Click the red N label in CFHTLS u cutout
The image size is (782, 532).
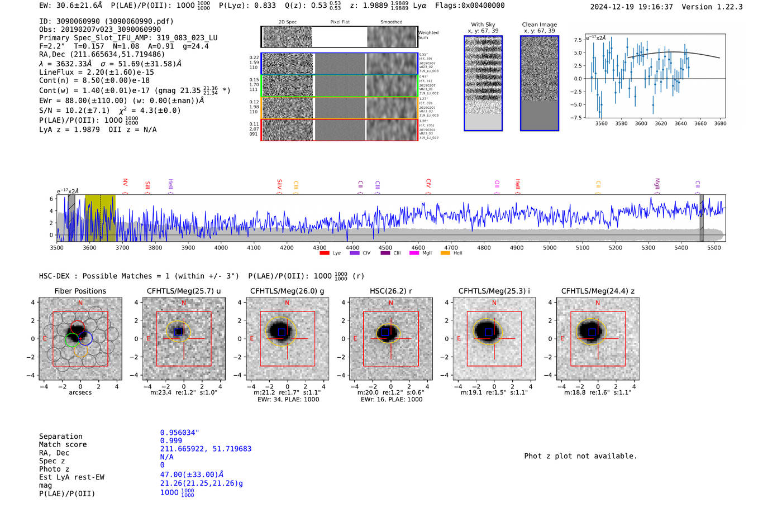(184, 303)
